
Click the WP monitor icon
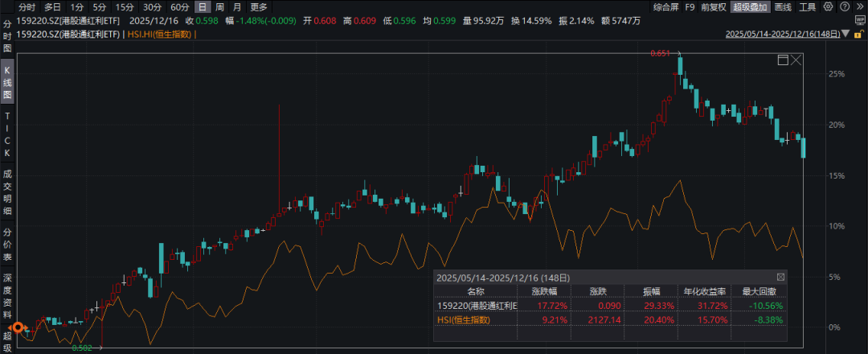[860, 20]
